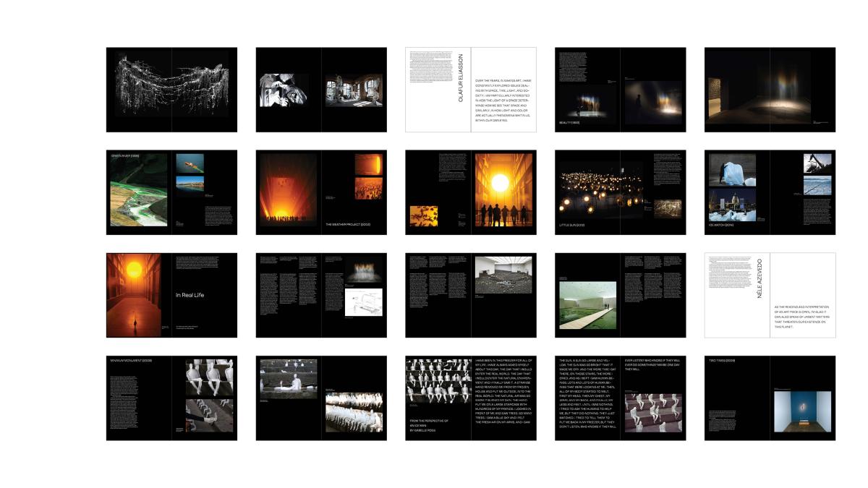Select the gallery room photo with a rocky floor
This screenshot has width=868, height=488.
(x=503, y=275)
